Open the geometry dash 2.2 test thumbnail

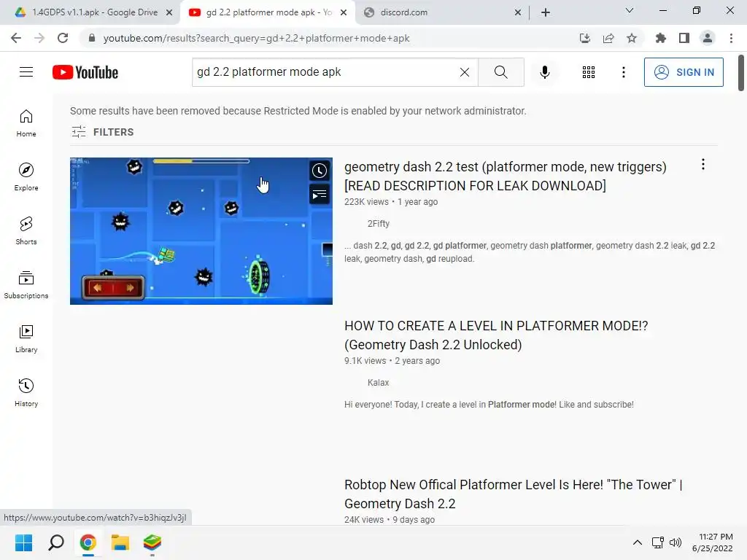click(x=201, y=231)
